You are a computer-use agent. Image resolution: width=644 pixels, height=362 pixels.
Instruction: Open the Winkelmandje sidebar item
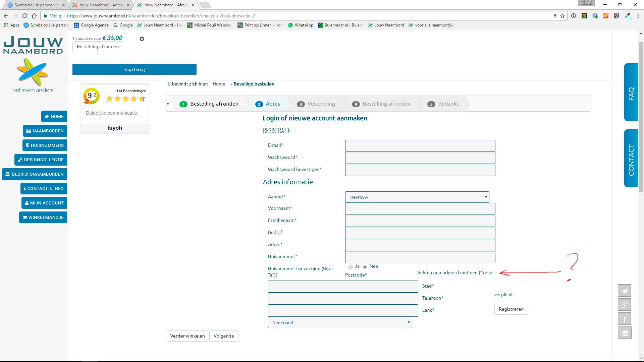(43, 218)
